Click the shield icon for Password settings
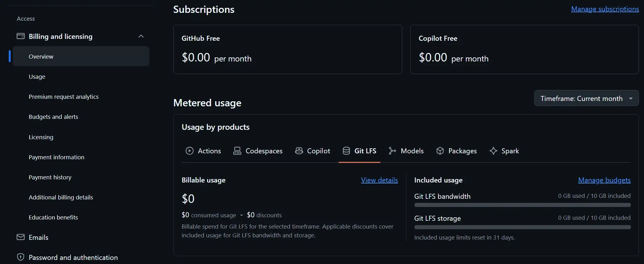644x264 pixels. [20, 257]
